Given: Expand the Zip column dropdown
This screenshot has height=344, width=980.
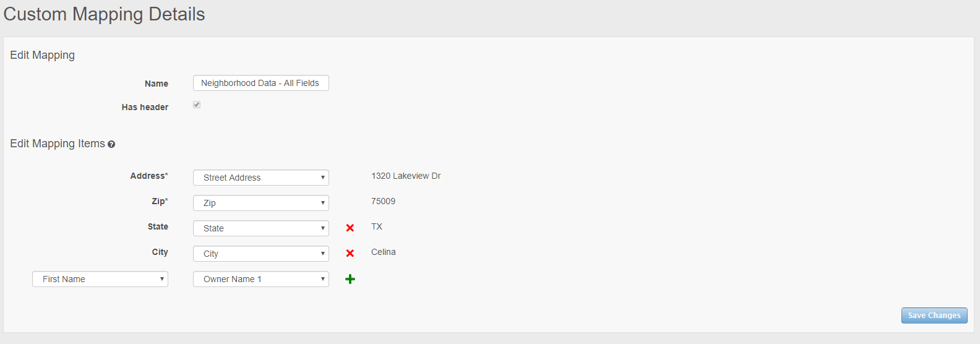Looking at the screenshot, I should tap(260, 203).
